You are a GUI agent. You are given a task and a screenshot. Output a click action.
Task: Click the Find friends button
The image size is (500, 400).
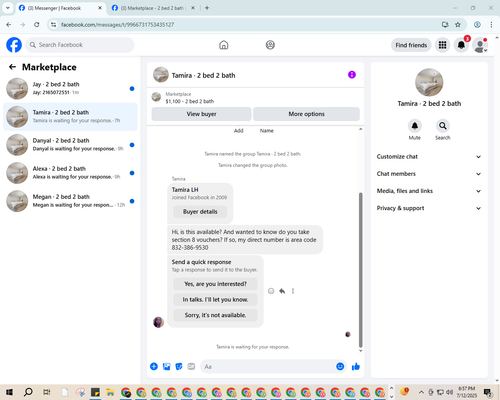coord(411,45)
